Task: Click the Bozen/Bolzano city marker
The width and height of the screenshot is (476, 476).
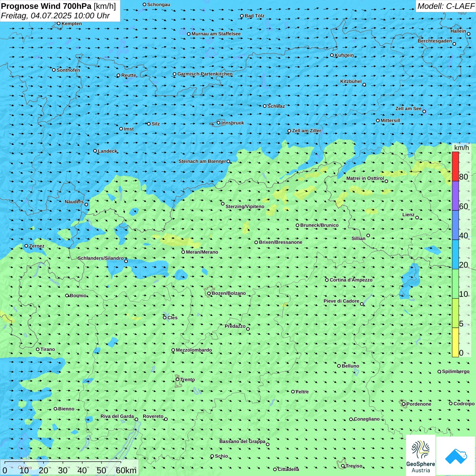Action: pyautogui.click(x=209, y=293)
